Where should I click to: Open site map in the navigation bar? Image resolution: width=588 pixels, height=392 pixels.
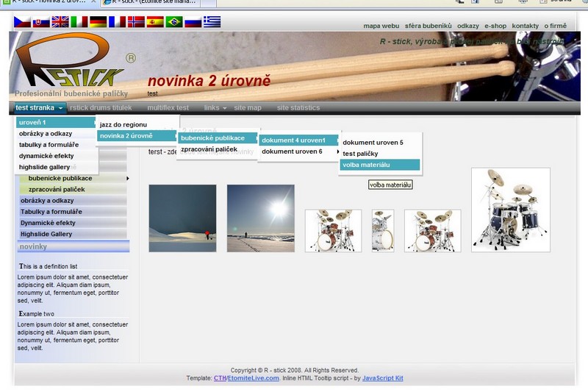coord(248,107)
